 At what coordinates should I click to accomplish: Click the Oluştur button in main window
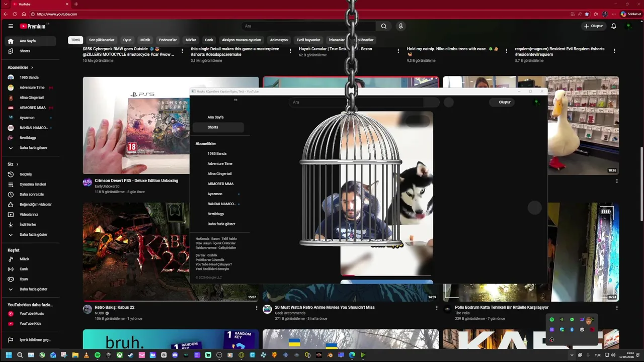(593, 26)
